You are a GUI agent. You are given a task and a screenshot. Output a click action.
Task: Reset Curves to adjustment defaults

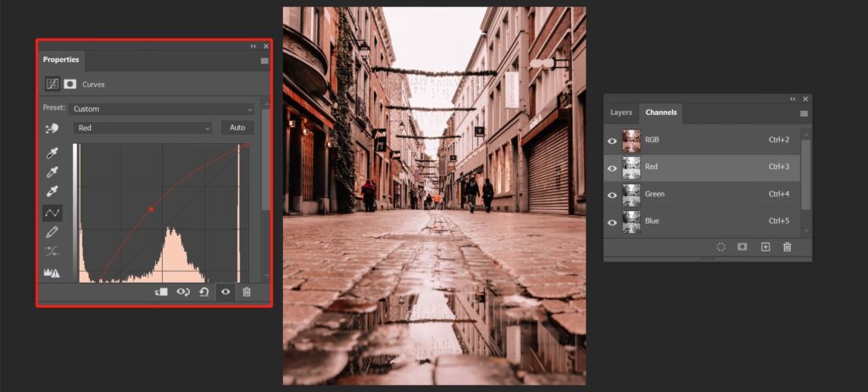click(x=204, y=291)
